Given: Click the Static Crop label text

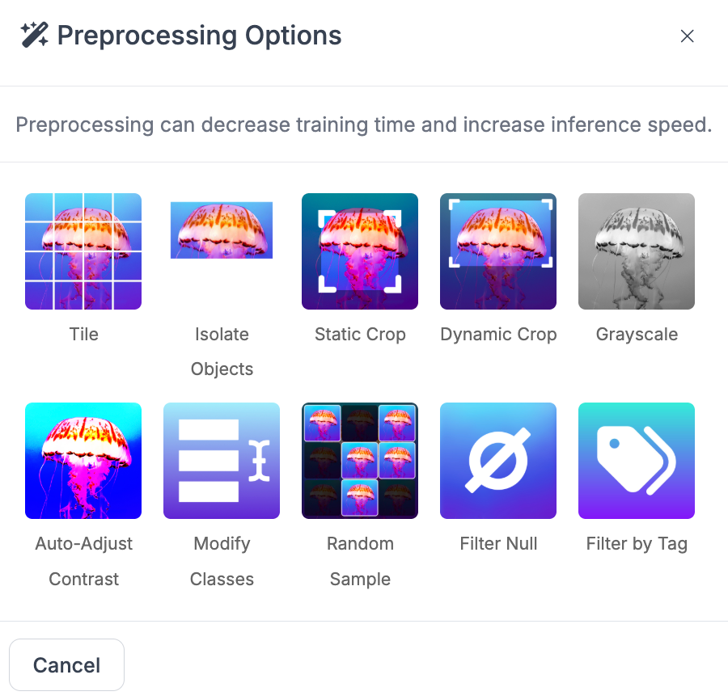Looking at the screenshot, I should click(x=360, y=335).
